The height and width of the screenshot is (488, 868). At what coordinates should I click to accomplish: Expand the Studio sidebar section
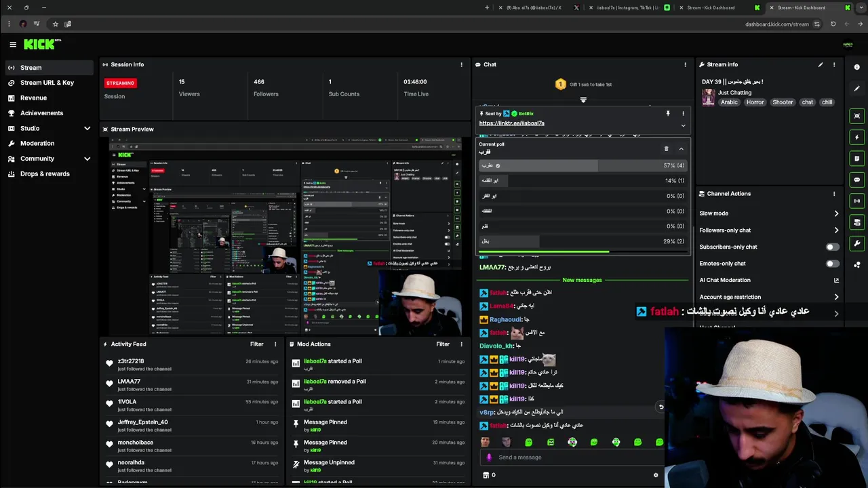[x=87, y=128]
